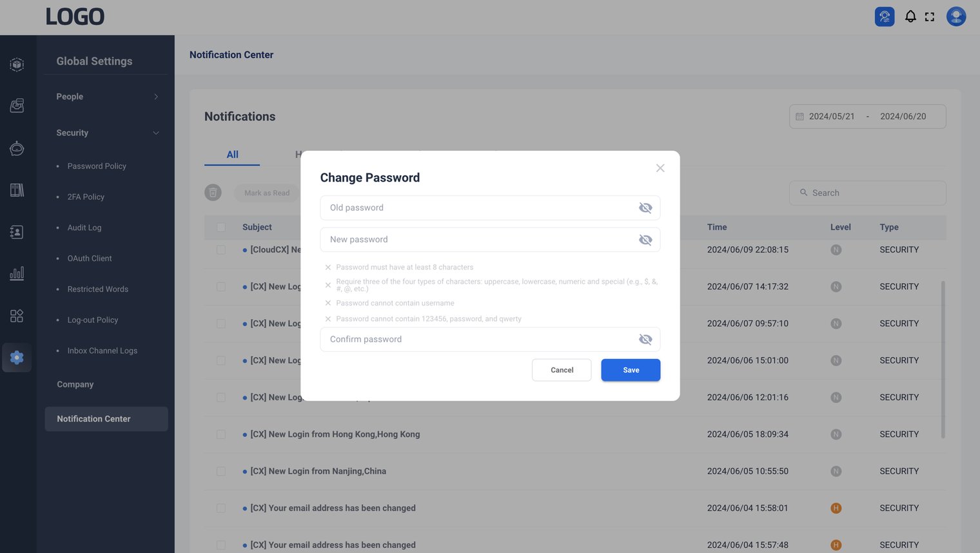Show the old password text
The image size is (980, 553).
[x=645, y=208]
